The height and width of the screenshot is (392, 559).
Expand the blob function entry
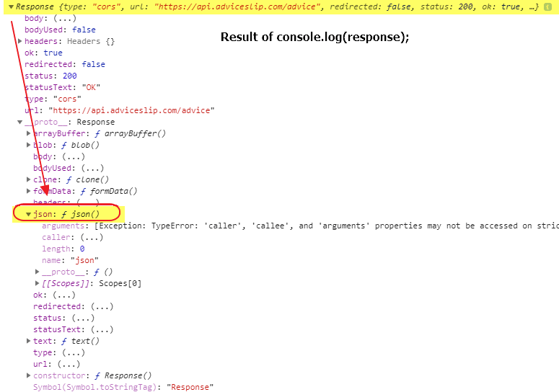[29, 145]
